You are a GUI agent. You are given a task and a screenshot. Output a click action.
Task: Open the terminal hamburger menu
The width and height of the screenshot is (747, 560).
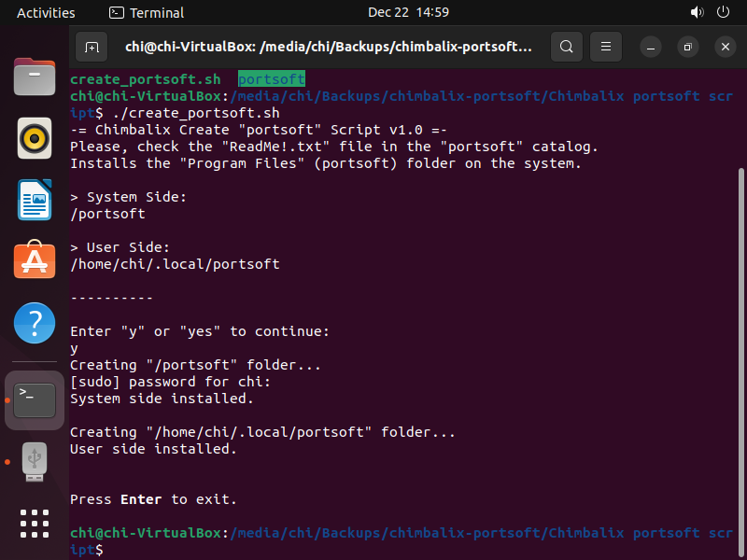pos(606,47)
